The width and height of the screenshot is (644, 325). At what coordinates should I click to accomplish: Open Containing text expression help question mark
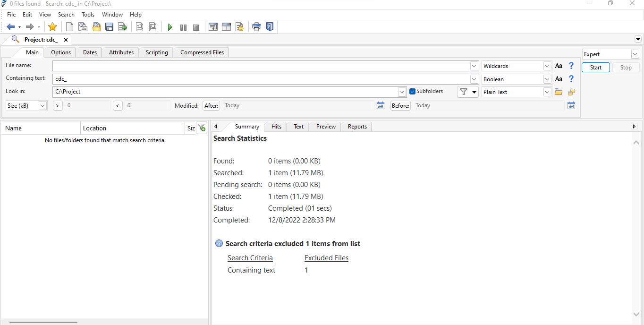(x=571, y=79)
